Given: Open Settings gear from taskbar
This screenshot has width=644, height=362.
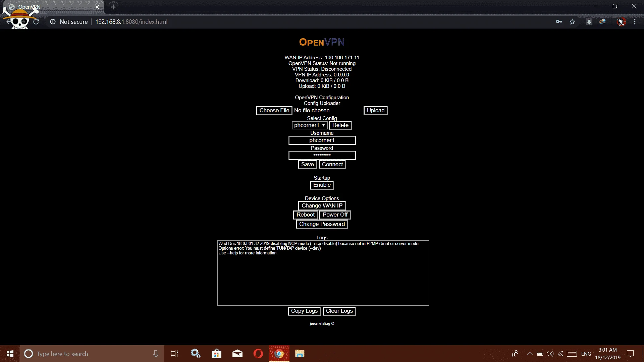Looking at the screenshot, I should (x=196, y=354).
